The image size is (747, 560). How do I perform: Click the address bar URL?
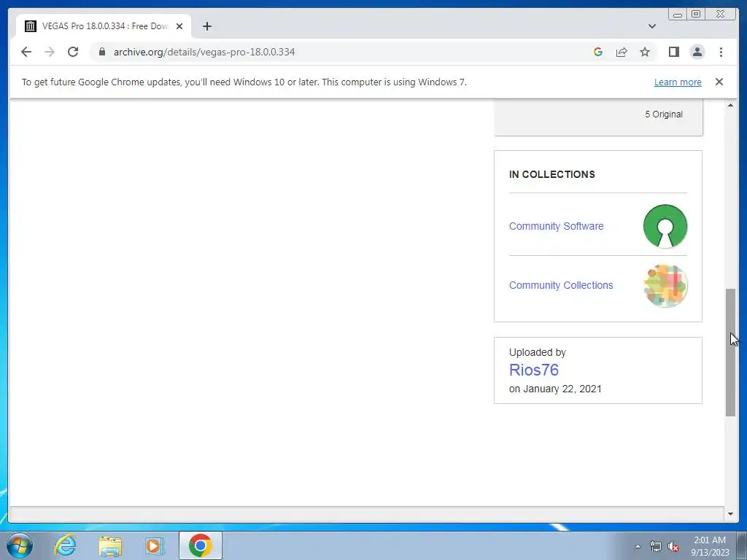tap(204, 52)
